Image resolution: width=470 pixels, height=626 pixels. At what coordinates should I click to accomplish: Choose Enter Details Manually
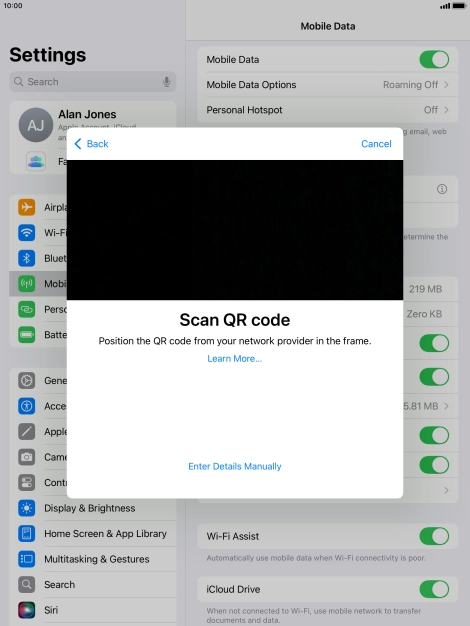coord(235,466)
